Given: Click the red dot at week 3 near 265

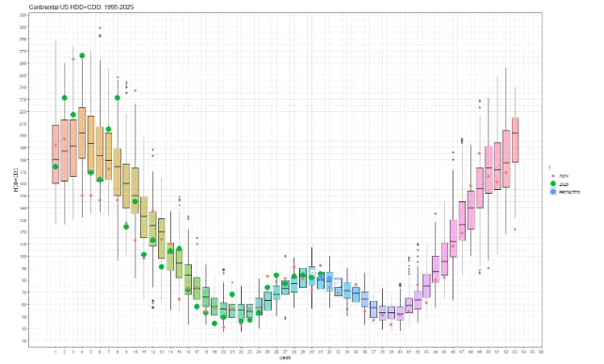Looking at the screenshot, I should tap(73, 59).
